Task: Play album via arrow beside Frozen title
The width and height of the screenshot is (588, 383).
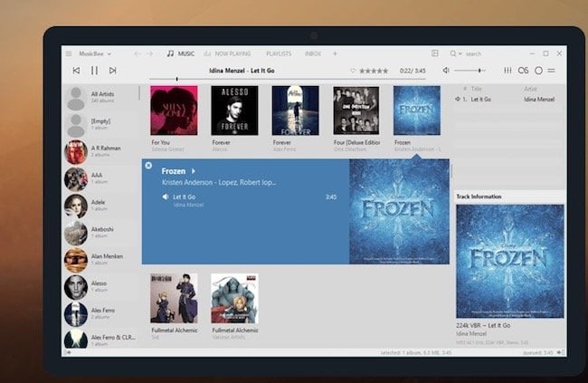Action: [x=194, y=171]
